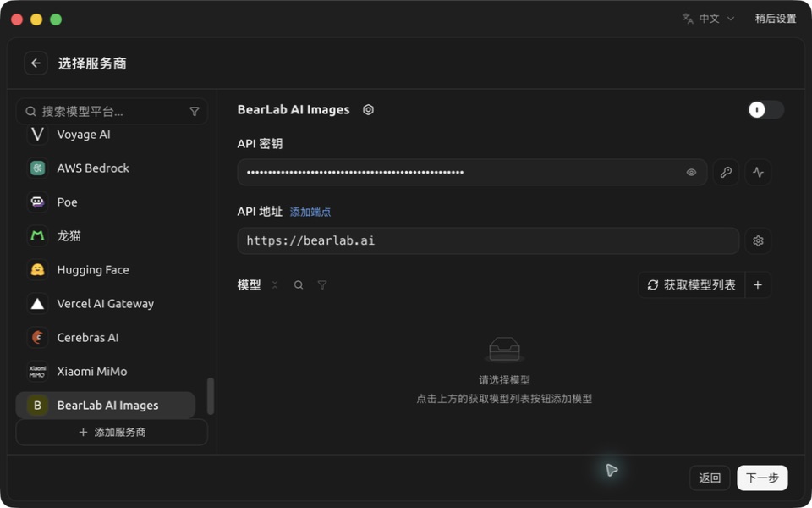The width and height of the screenshot is (812, 508).
Task: Click 添加服务商 button
Action: click(x=112, y=433)
